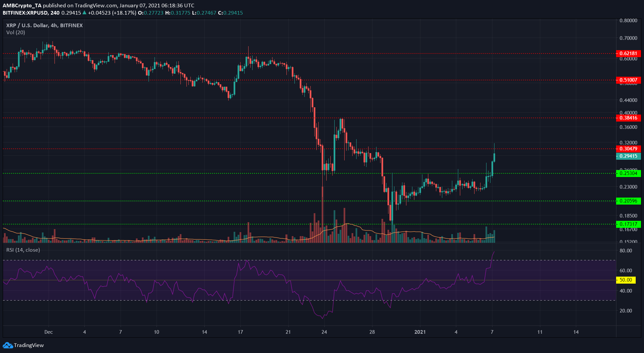Click the Dec date axis marker

(49, 332)
